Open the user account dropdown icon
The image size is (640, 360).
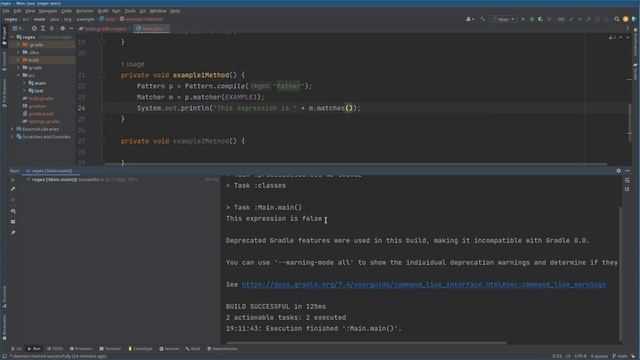tap(470, 19)
